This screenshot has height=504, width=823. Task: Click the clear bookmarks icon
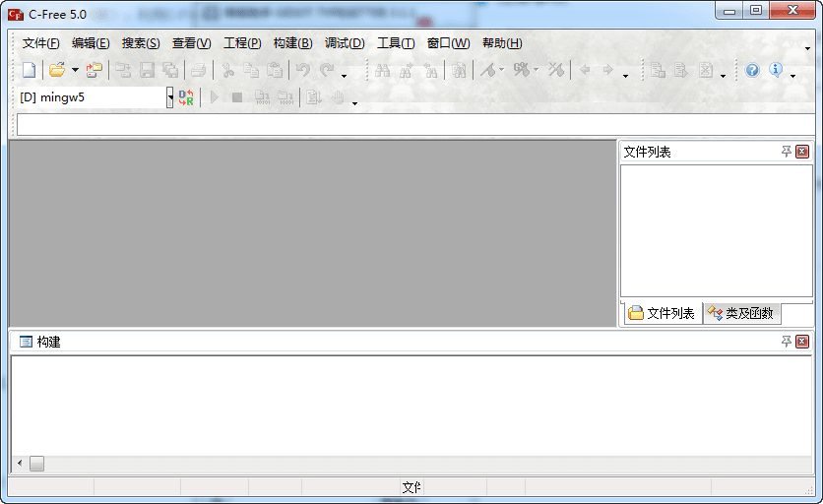pos(556,70)
